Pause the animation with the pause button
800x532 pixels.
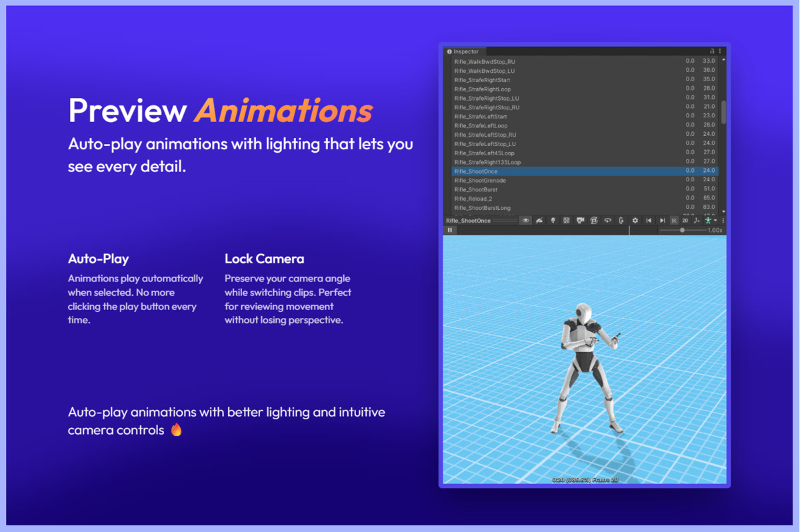[x=449, y=229]
